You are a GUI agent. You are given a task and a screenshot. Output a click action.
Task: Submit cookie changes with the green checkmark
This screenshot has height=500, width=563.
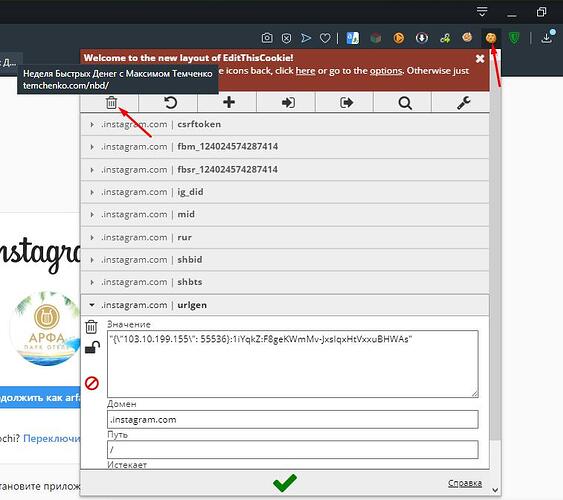tap(285, 483)
